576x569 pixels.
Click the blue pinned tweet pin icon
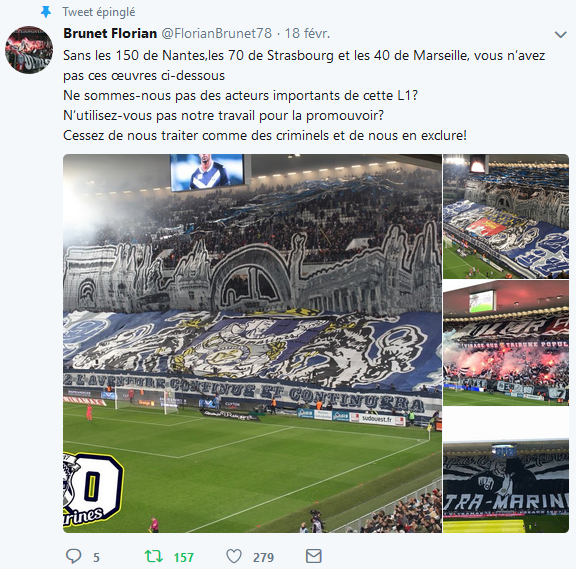click(x=46, y=12)
